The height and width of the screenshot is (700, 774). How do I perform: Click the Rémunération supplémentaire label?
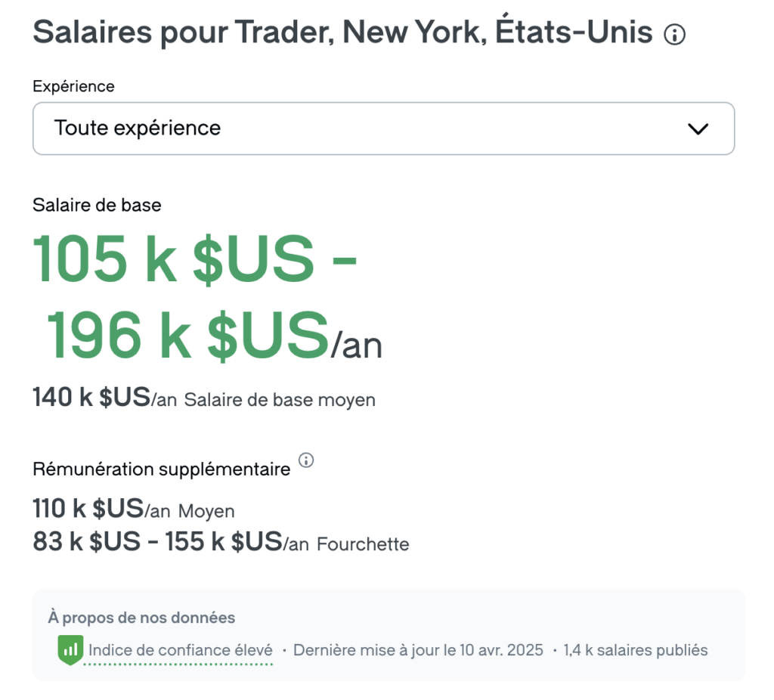tap(161, 469)
